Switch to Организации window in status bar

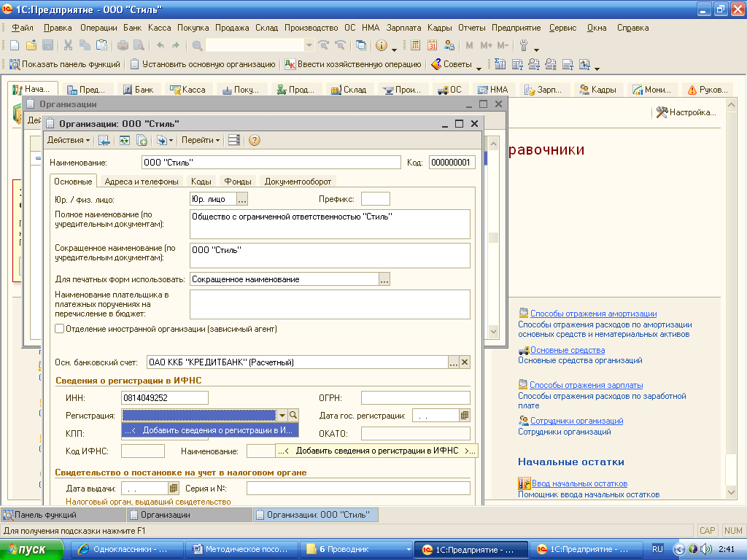189,515
